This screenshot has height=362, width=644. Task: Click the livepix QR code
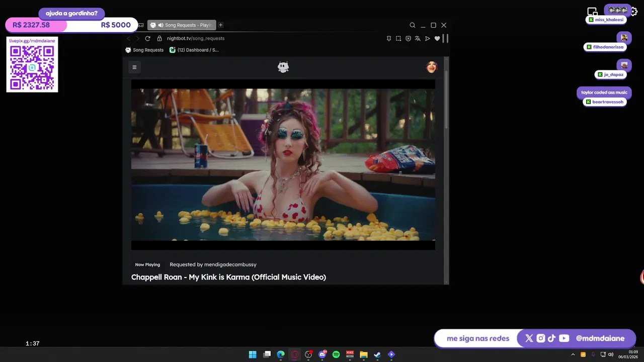pos(32,67)
